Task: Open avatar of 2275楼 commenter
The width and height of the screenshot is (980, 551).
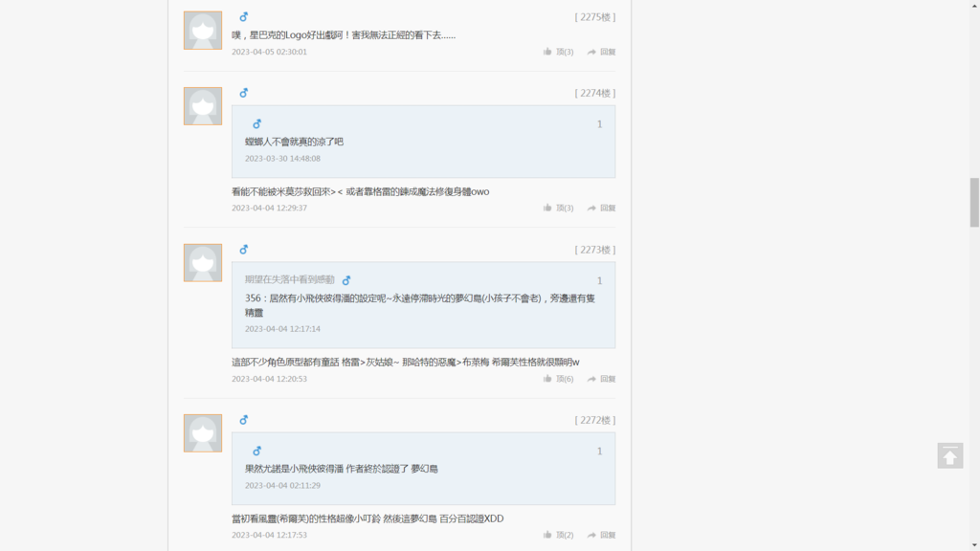Action: pos(203,30)
